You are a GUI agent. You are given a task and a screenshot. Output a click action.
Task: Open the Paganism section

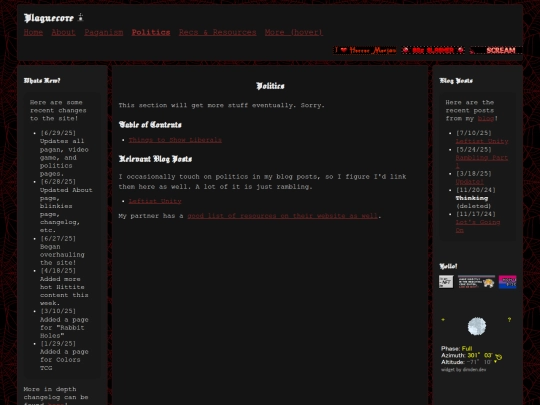104,32
